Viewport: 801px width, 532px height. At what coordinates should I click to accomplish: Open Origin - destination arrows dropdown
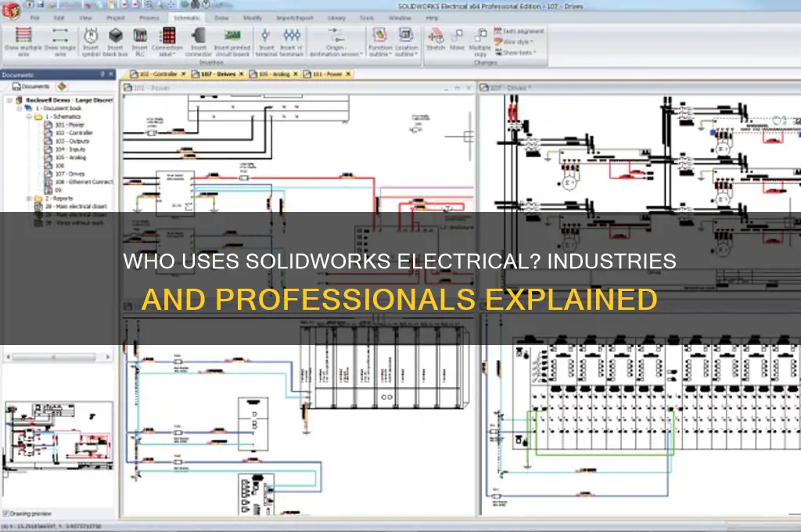[336, 41]
